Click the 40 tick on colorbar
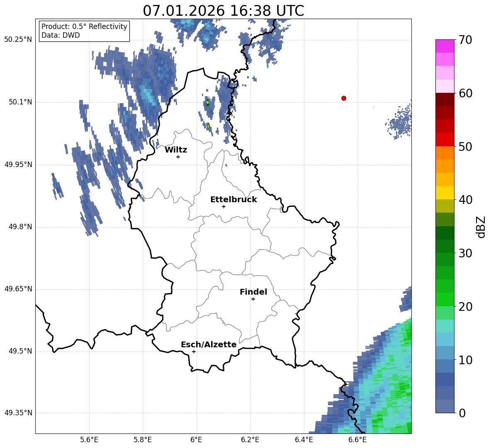Screen dimensions: 491x448 (465, 200)
